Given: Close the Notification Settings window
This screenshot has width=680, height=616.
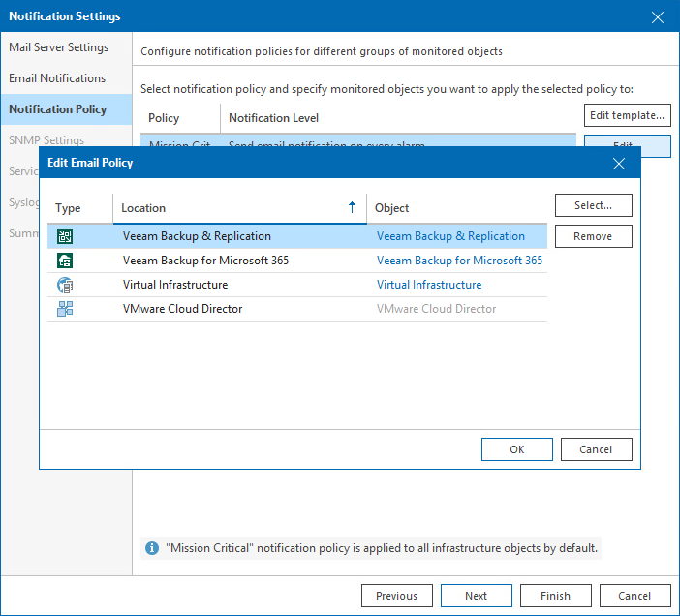Looking at the screenshot, I should (x=658, y=17).
